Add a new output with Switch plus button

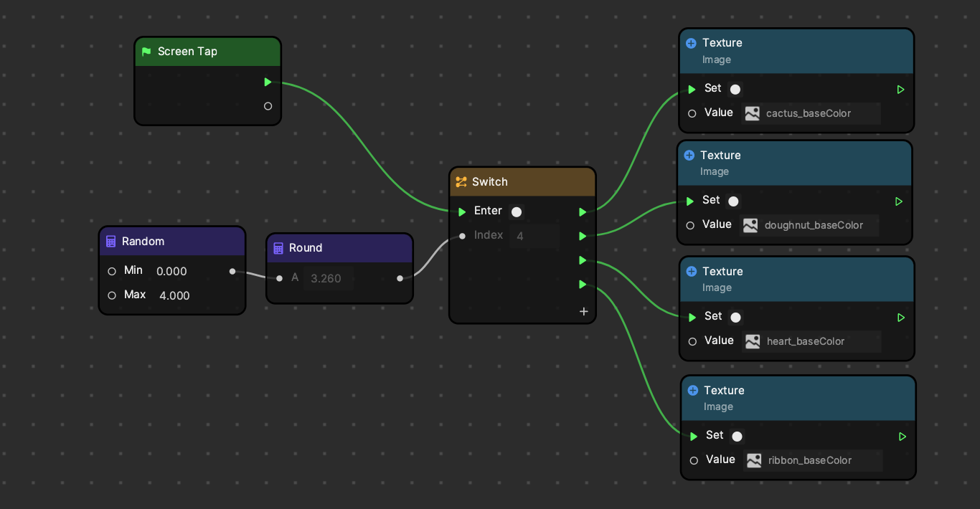click(x=584, y=311)
